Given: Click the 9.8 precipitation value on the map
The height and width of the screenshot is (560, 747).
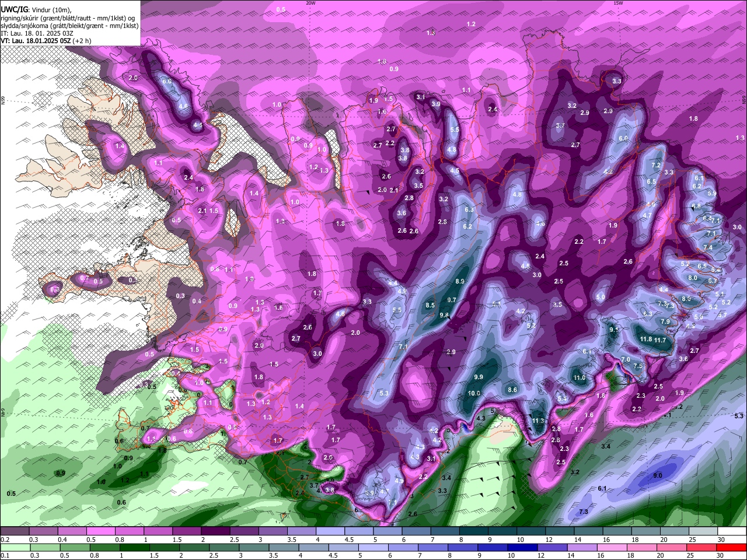Looking at the screenshot, I should coord(444,315).
